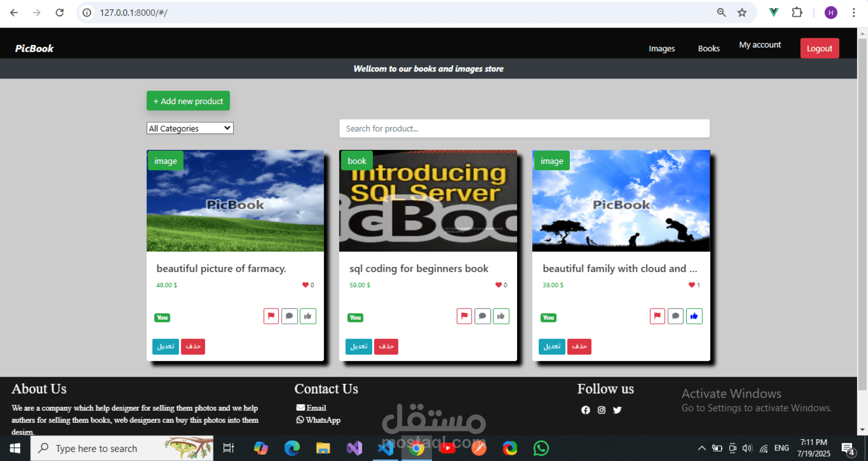
Task: Open the Twitter page from Follow us
Action: coord(617,410)
